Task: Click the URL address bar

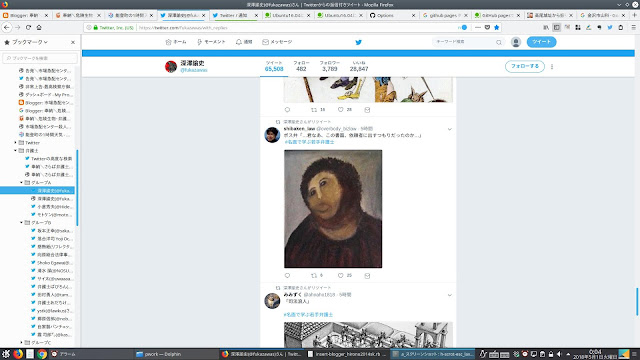Action: [294, 27]
